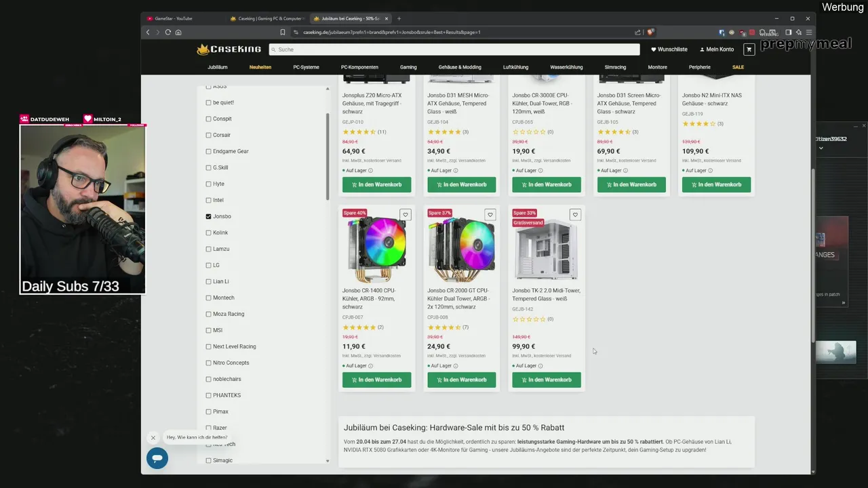Add Jonsbo N2 Mini-ITX NAS to Warenkorb
868x488 pixels.
pos(716,184)
